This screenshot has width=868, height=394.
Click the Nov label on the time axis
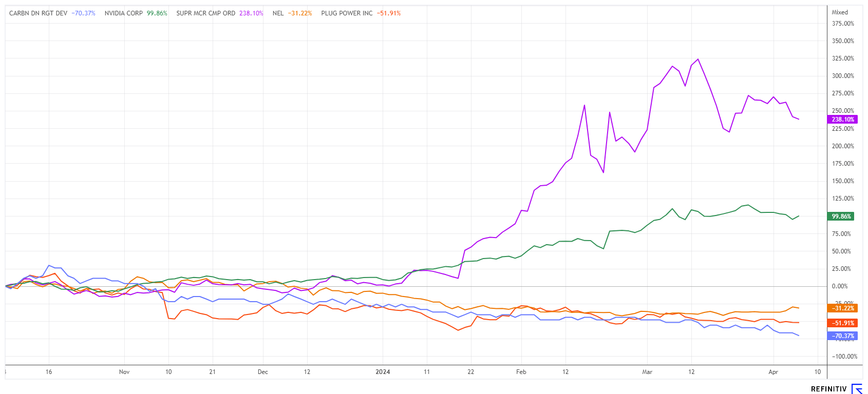point(124,372)
